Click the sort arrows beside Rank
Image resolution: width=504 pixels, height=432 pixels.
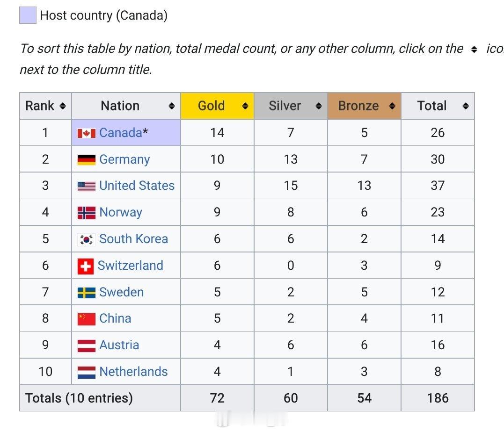tap(62, 106)
